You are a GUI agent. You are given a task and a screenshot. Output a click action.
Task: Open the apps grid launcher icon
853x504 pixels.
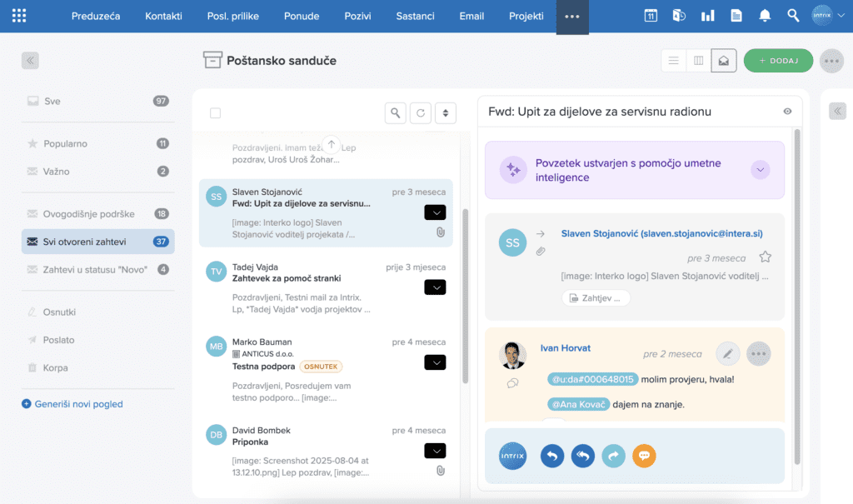point(19,16)
